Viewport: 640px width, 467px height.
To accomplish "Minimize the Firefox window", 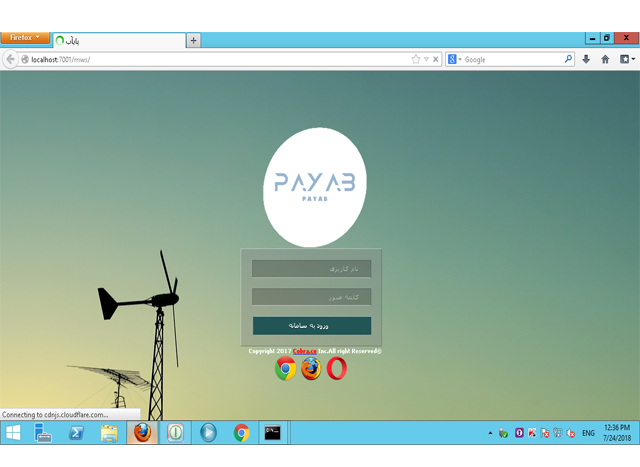I will coord(592,38).
